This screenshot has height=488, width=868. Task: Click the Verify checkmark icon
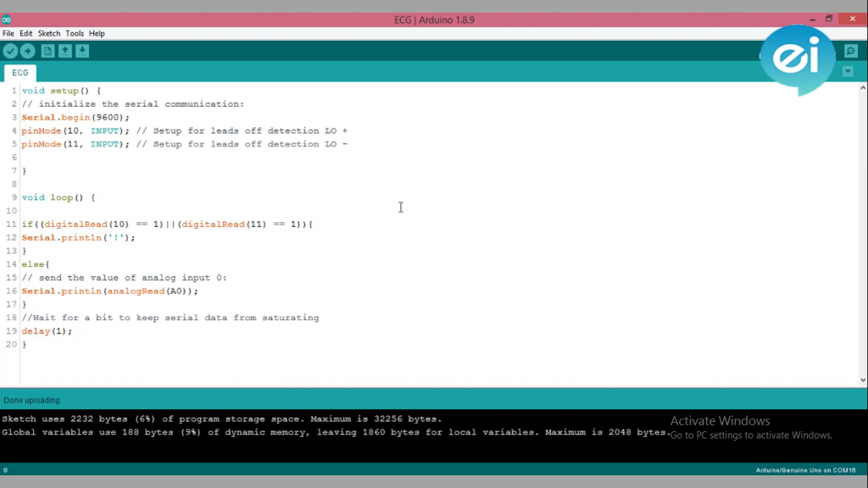tap(10, 52)
